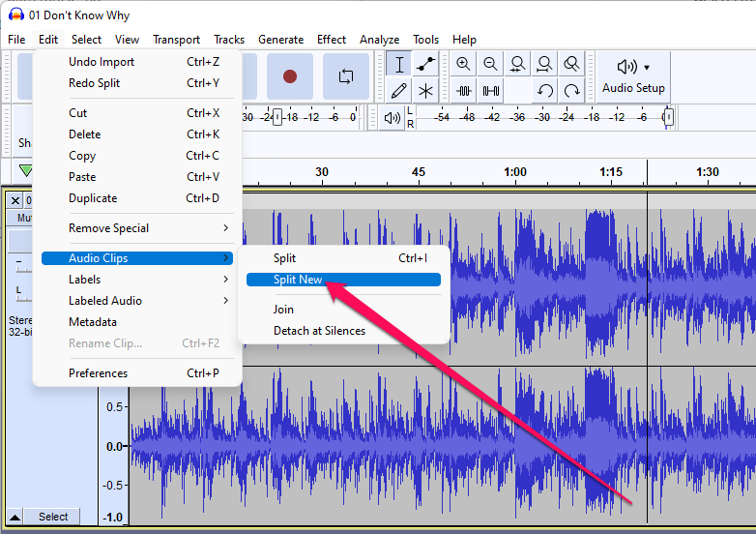The image size is (756, 534).
Task: Click the Zoom In magnifier
Action: point(463,64)
